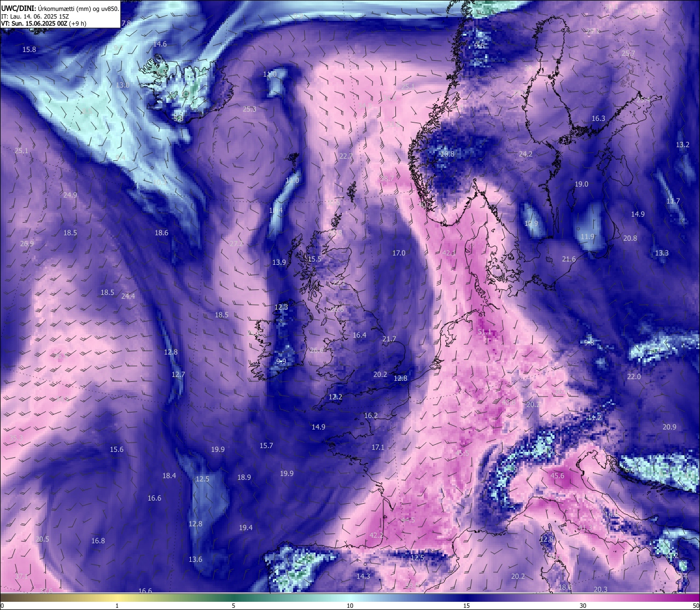
Task: Click the 14.3 value over Spain
Action: click(363, 576)
